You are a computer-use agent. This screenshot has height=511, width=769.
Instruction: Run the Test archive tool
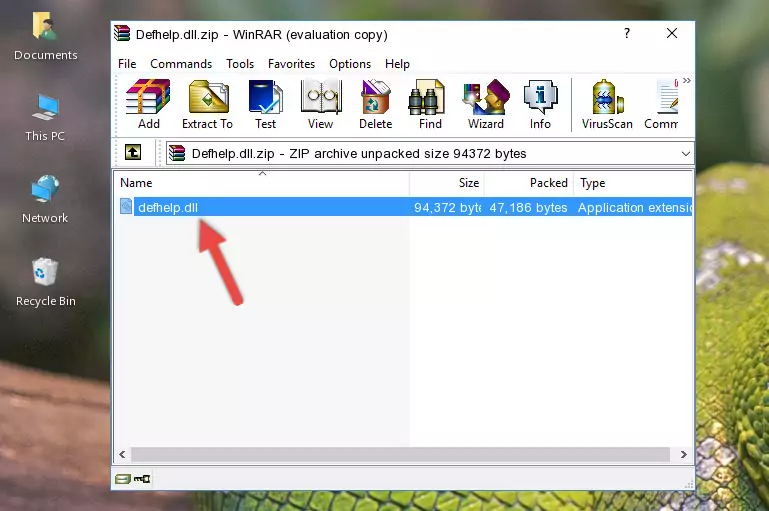click(265, 104)
